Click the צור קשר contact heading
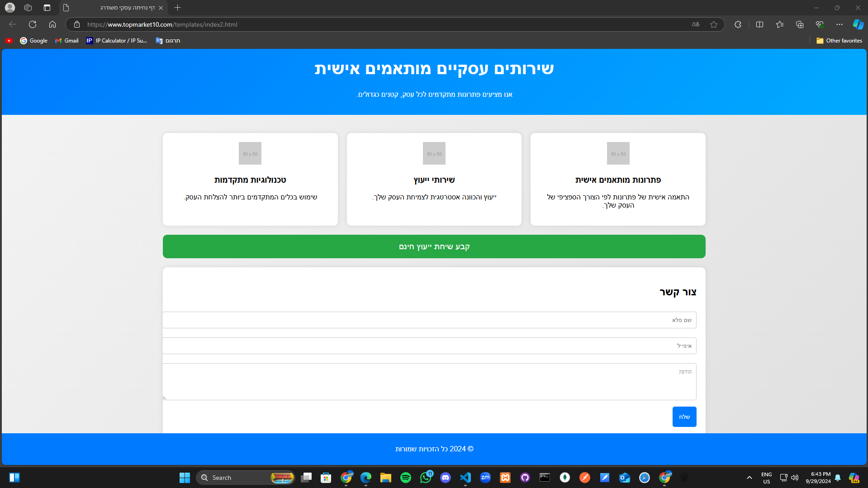This screenshot has height=488, width=868. click(x=678, y=292)
